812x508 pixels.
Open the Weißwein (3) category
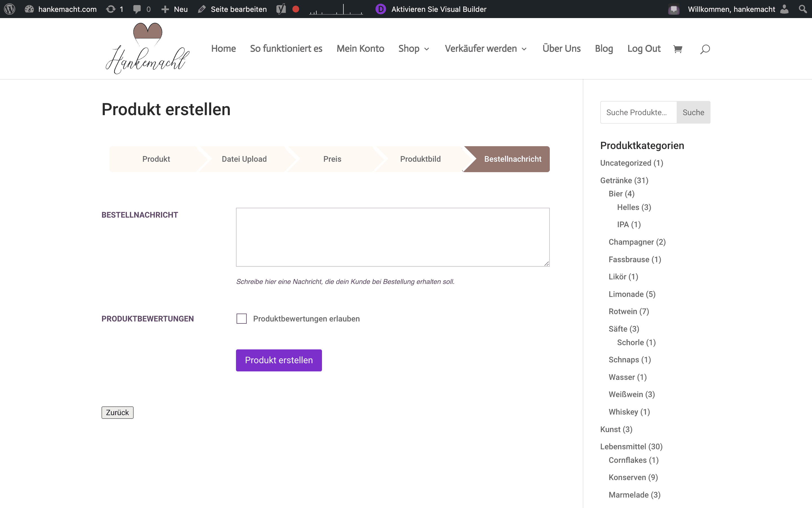(x=632, y=394)
